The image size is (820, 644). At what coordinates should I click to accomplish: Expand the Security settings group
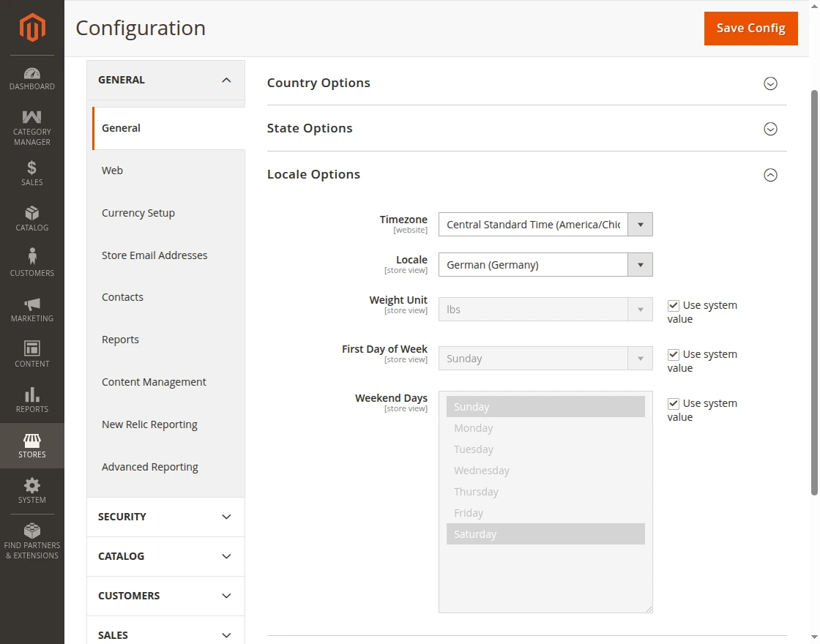tap(165, 517)
